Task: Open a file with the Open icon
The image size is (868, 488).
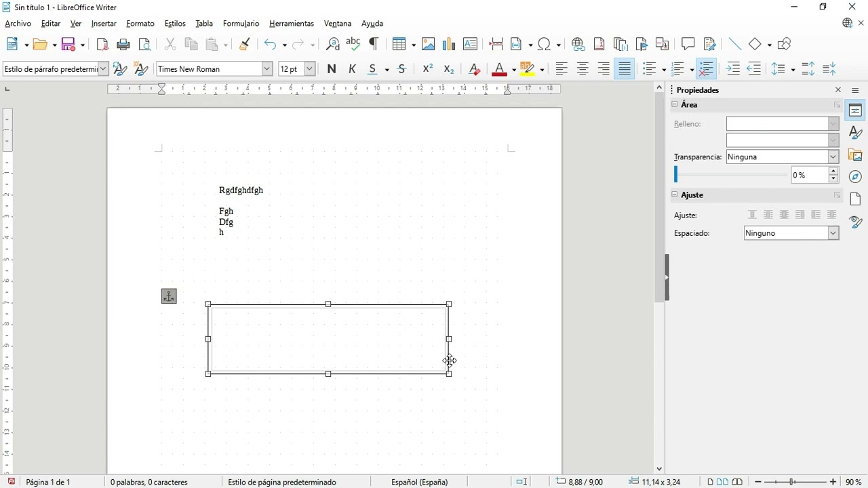Action: click(x=40, y=45)
